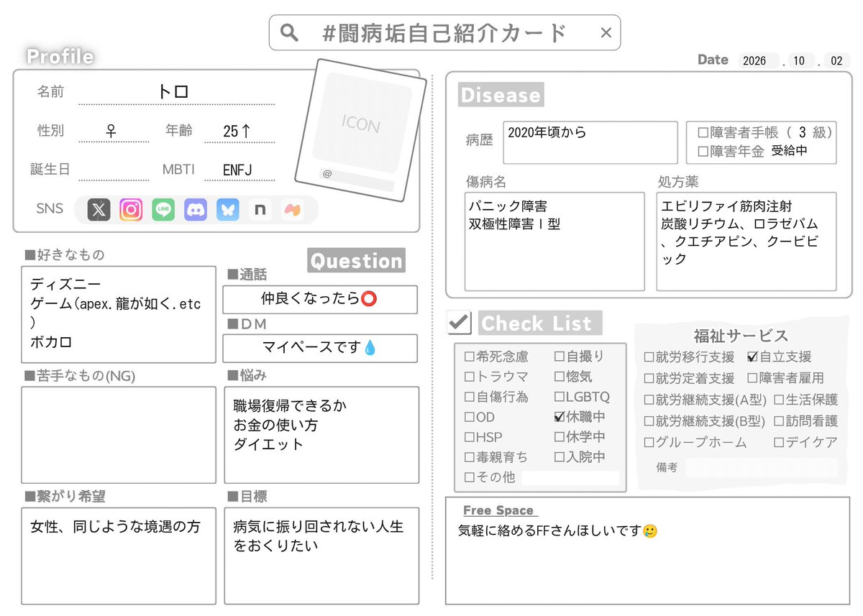Viewport: 863px width, 616px height.
Task: Click the @ handle field under ICON
Action: pyautogui.click(x=357, y=178)
